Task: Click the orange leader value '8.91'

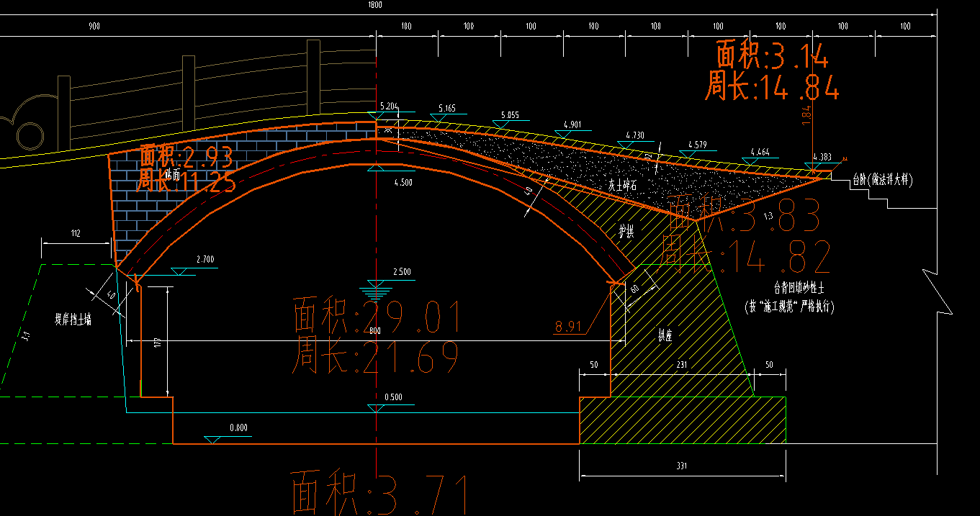Action: click(x=567, y=327)
